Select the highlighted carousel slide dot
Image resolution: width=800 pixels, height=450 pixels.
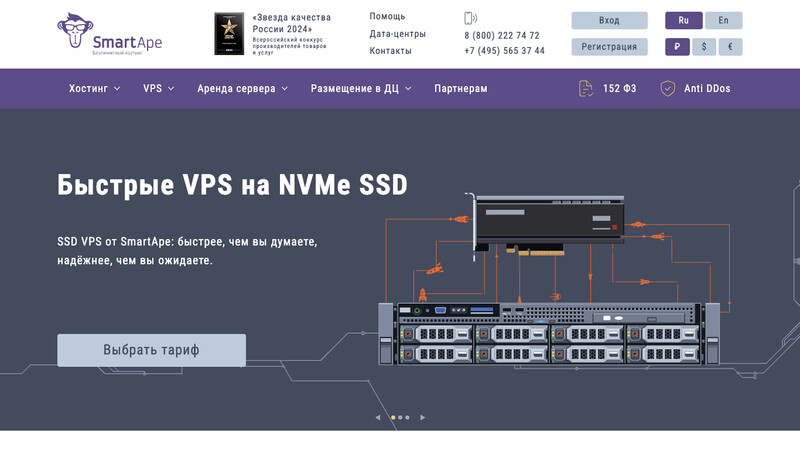pos(393,417)
